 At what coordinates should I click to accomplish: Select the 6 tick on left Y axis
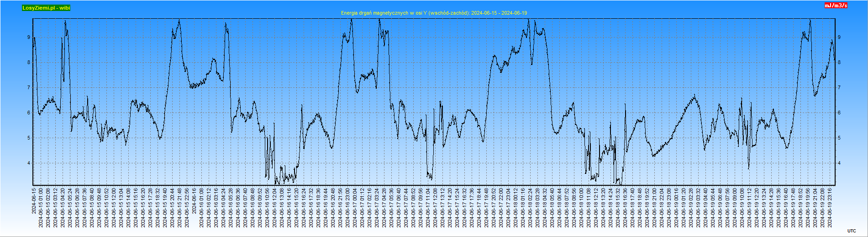pos(29,113)
